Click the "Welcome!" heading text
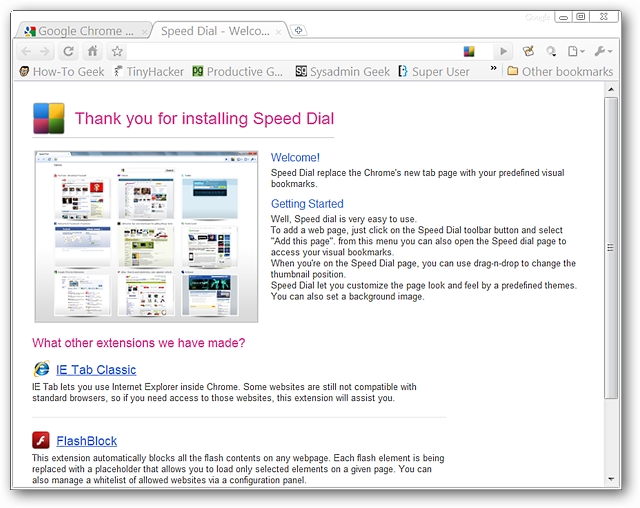The width and height of the screenshot is (640, 508). coord(296,158)
